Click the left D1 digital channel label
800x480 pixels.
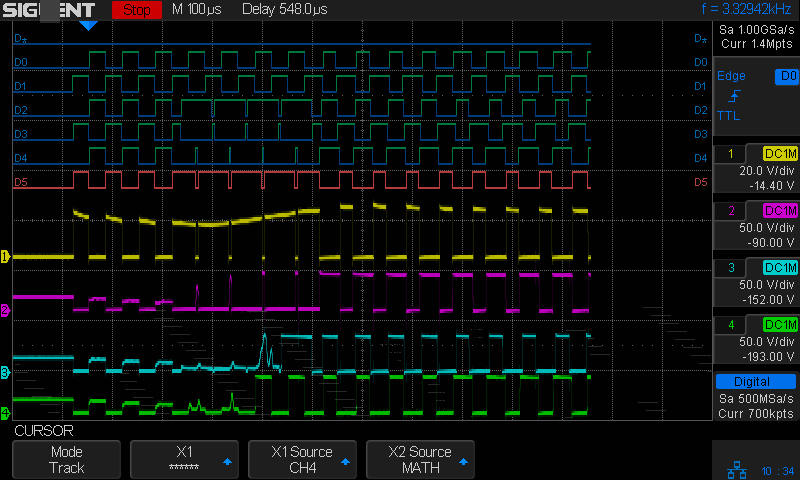21,86
